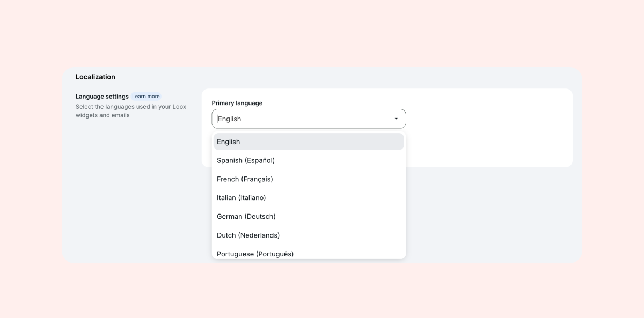This screenshot has height=318, width=644.
Task: Click the Language settings label
Action: (102, 97)
